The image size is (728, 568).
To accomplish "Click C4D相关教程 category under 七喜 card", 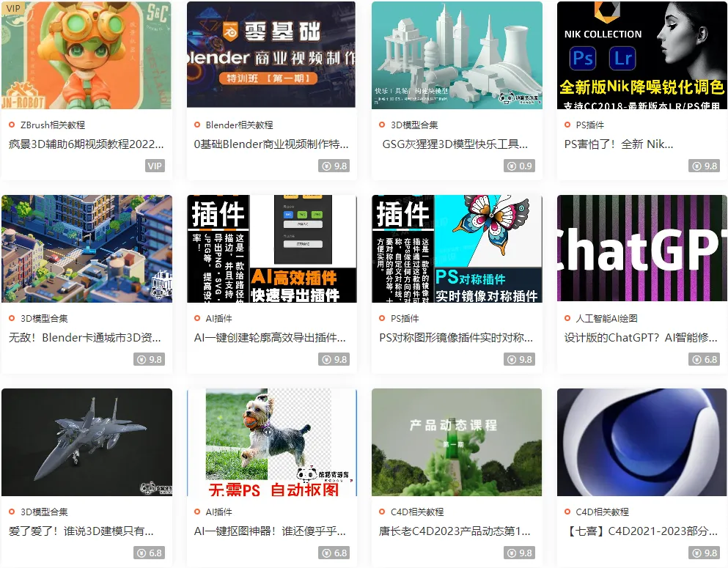I will coord(602,512).
